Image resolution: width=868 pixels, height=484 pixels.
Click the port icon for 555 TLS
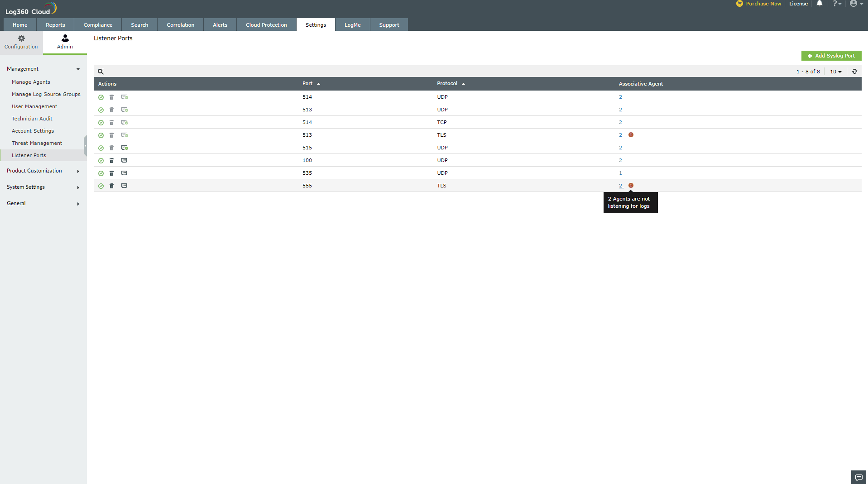[125, 186]
